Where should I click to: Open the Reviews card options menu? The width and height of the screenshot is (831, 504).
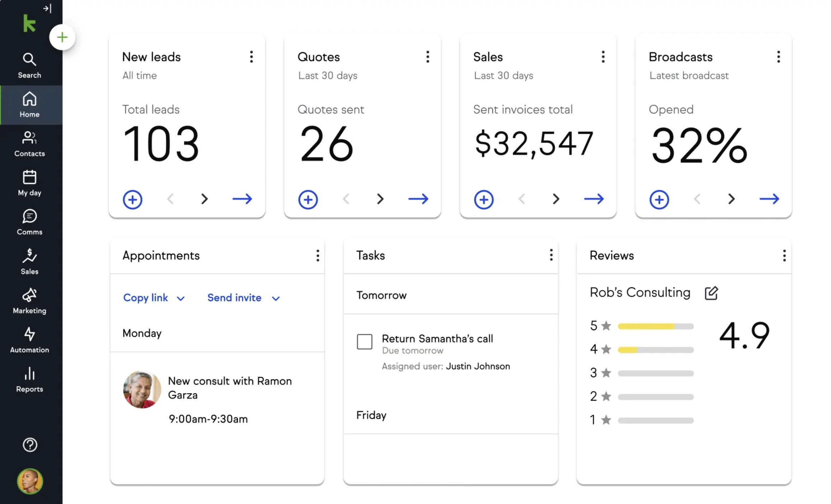point(784,256)
